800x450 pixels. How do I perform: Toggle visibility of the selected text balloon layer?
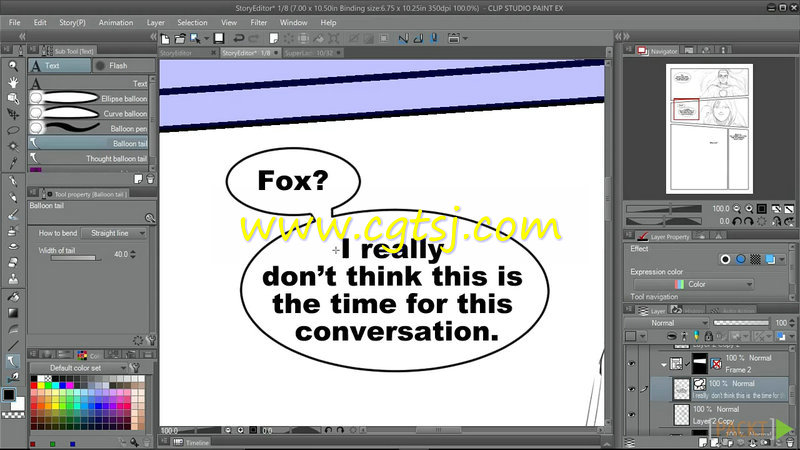pyautogui.click(x=632, y=389)
